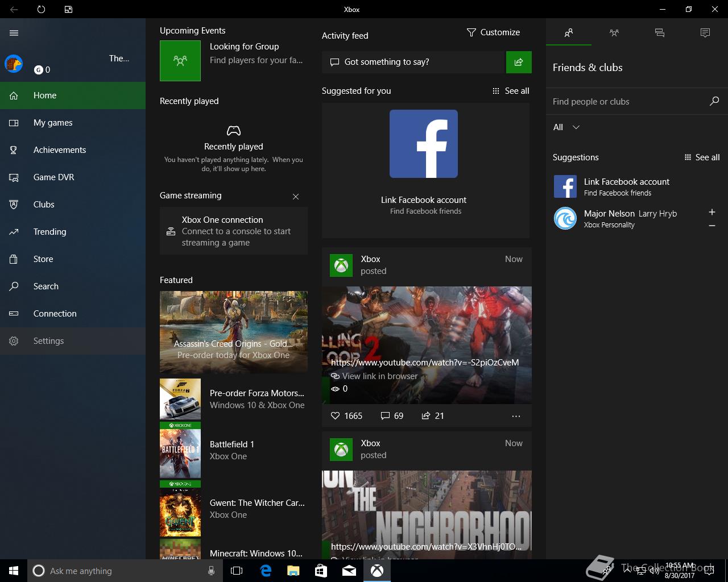Open Gwent: The Witcher Card Game item

tap(234, 509)
